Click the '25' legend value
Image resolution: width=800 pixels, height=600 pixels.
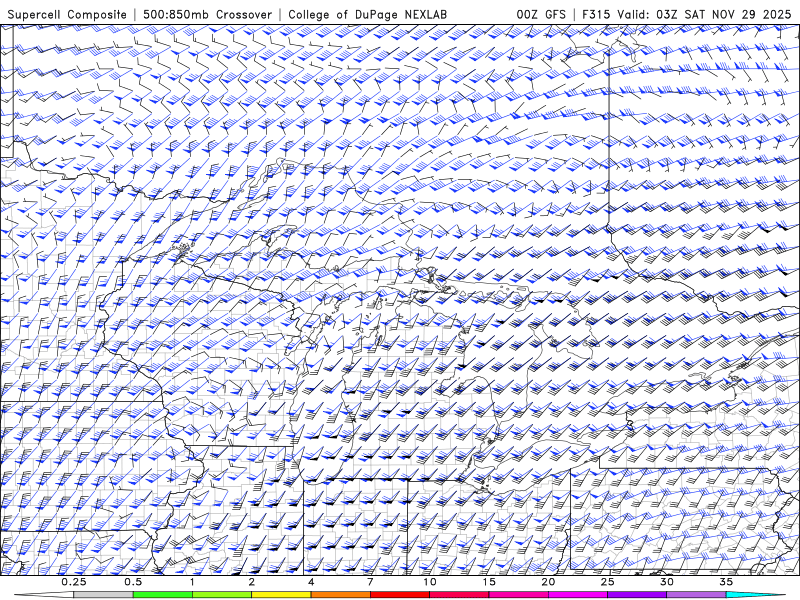(x=608, y=582)
